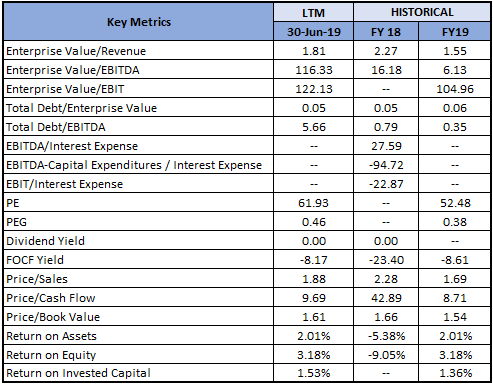Click the Return on Equity 3.18% LTM cell
This screenshot has width=493, height=384.
click(313, 355)
